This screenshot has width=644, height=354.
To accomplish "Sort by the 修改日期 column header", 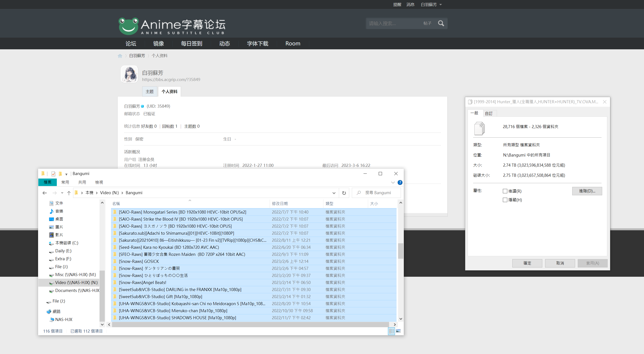I will click(297, 203).
